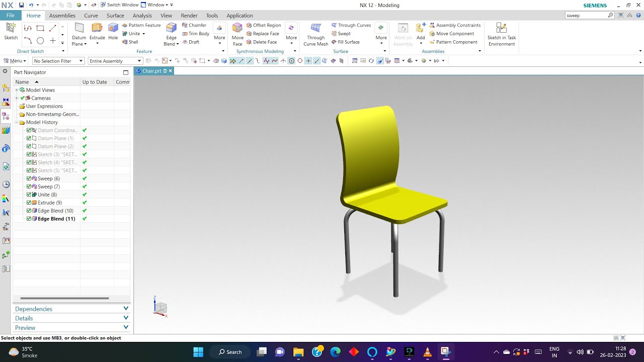
Task: Open the Pattern Feature tool
Action: click(x=141, y=25)
